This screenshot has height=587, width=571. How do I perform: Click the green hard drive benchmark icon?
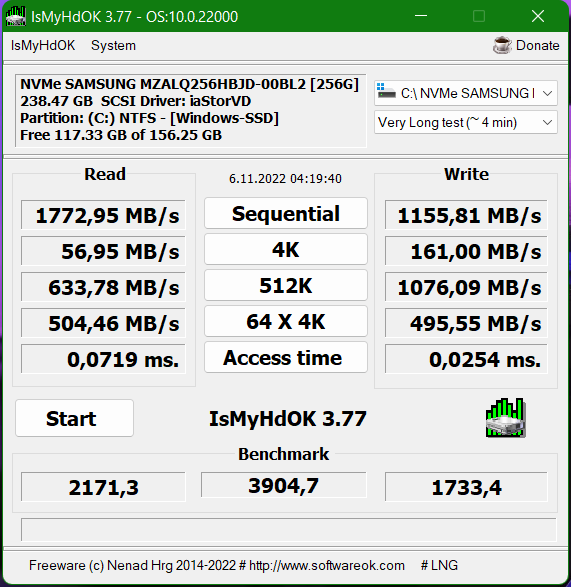pyautogui.click(x=506, y=418)
